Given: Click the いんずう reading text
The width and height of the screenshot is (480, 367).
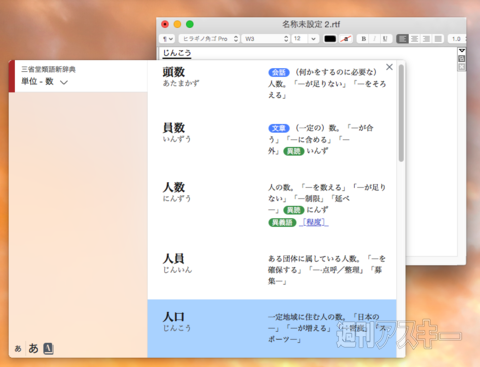Looking at the screenshot, I should [x=177, y=139].
